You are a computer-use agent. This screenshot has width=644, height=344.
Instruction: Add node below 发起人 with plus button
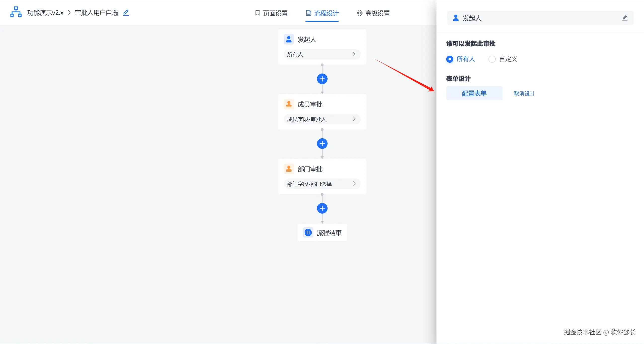pyautogui.click(x=322, y=79)
